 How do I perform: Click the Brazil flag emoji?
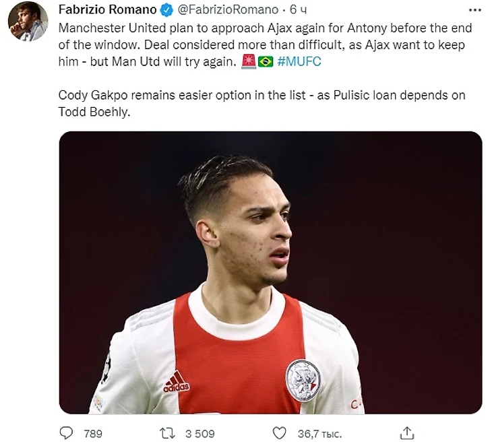[x=266, y=62]
